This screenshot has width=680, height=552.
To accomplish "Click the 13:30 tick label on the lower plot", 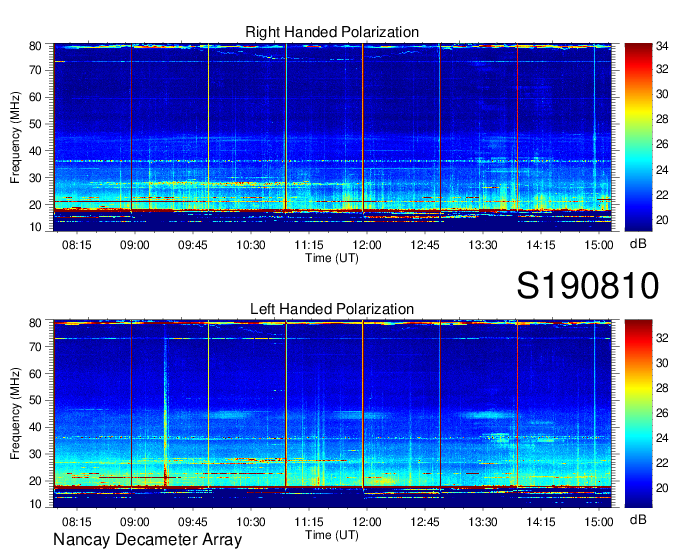I will [x=483, y=522].
